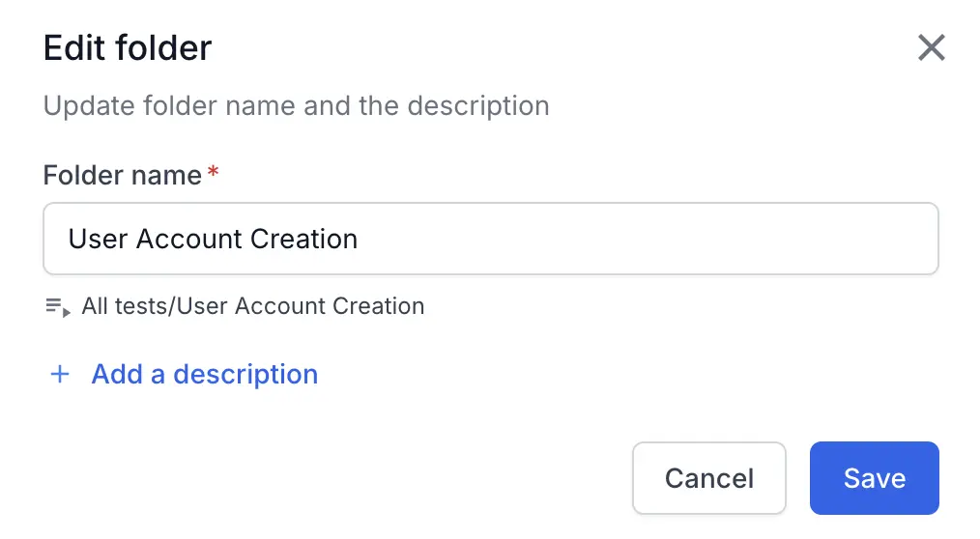Close the Edit folder dialog
Viewport: 980px width, 539px height.
(x=931, y=47)
